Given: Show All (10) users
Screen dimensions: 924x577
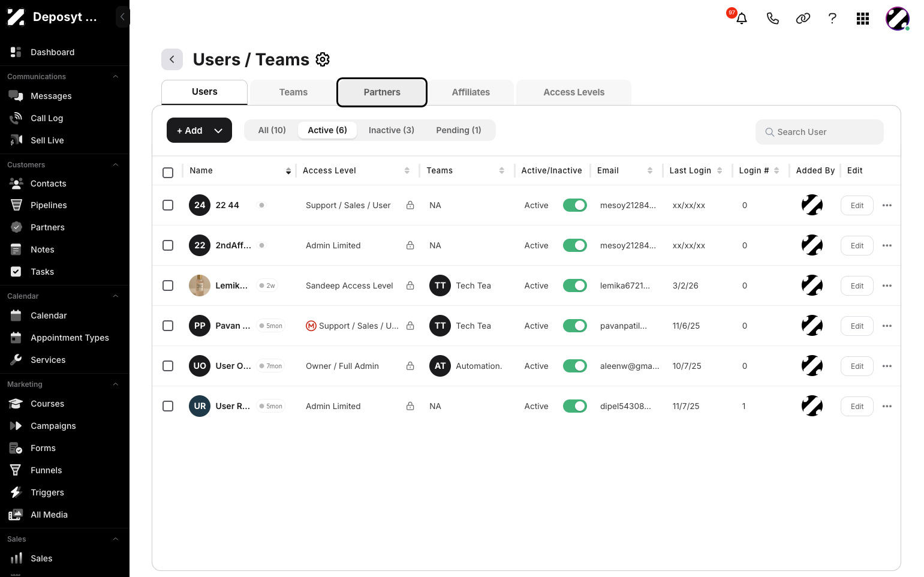Looking at the screenshot, I should (272, 130).
